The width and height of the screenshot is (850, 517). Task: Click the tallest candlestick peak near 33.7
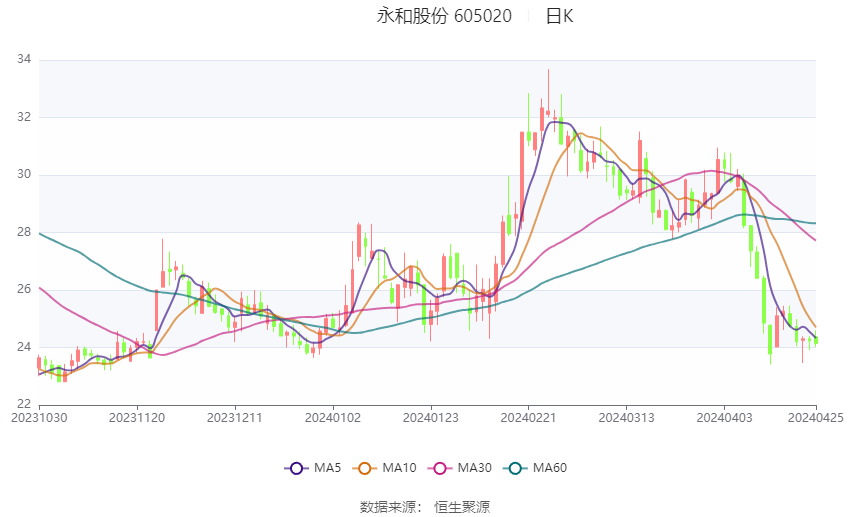click(548, 92)
